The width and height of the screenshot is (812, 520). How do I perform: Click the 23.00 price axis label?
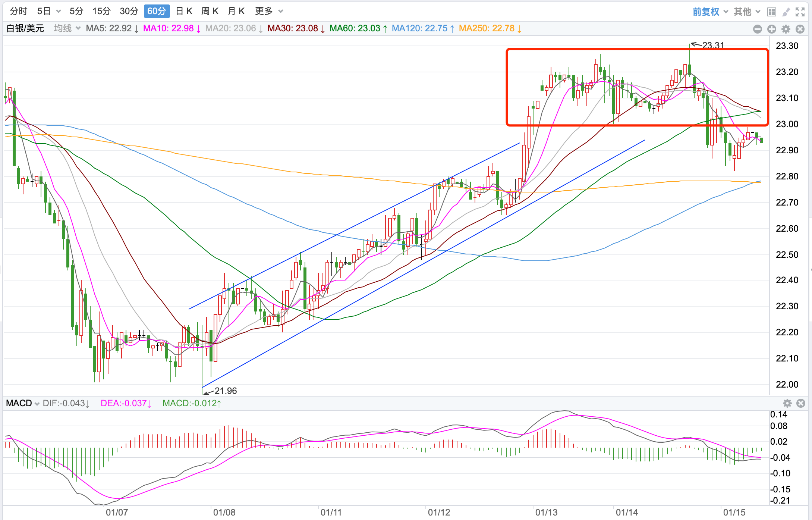point(787,124)
